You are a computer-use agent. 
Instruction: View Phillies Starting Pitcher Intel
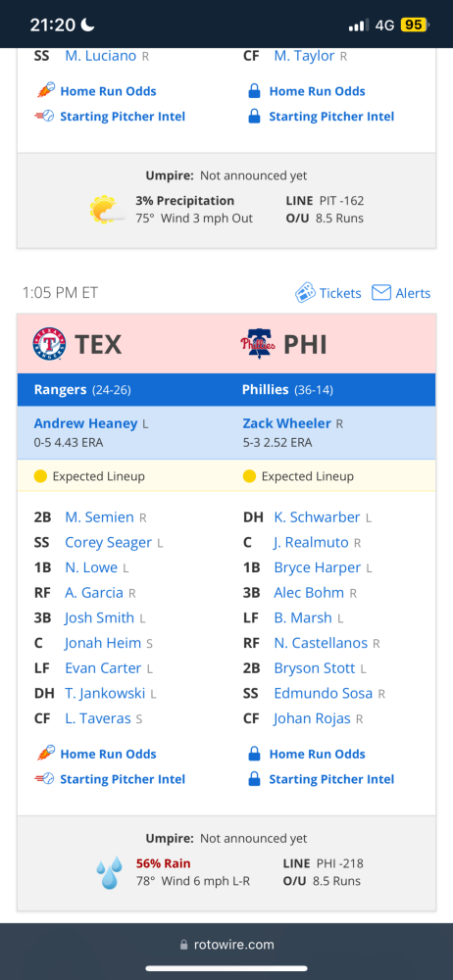[x=331, y=779]
